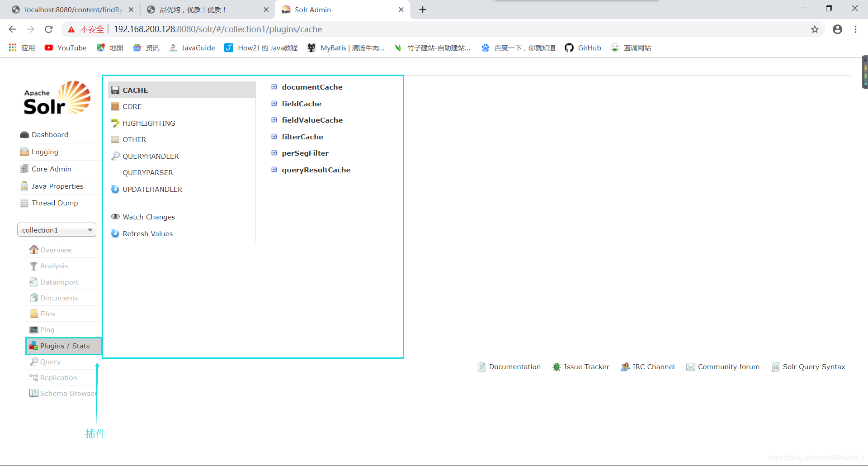Click the CACHE disk icon

pos(115,90)
